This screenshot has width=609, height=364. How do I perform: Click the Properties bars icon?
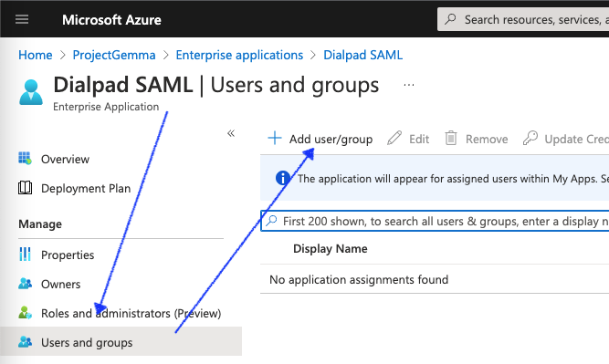coord(25,255)
